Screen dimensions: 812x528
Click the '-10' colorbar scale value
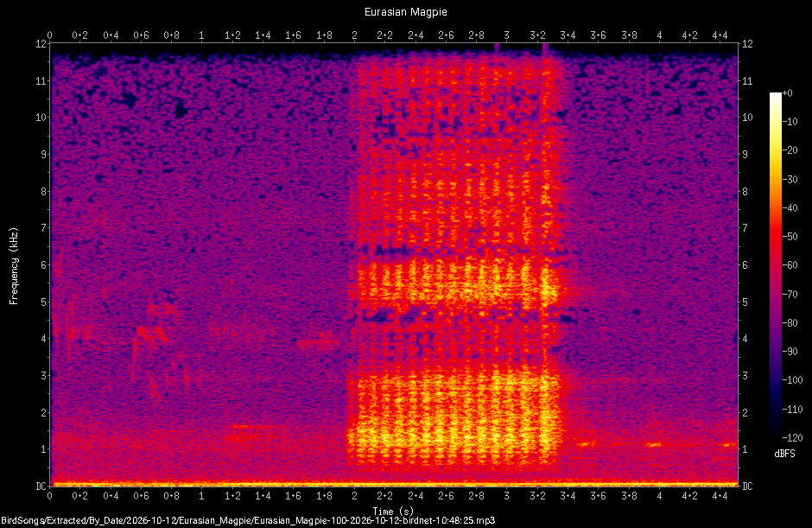(790, 122)
